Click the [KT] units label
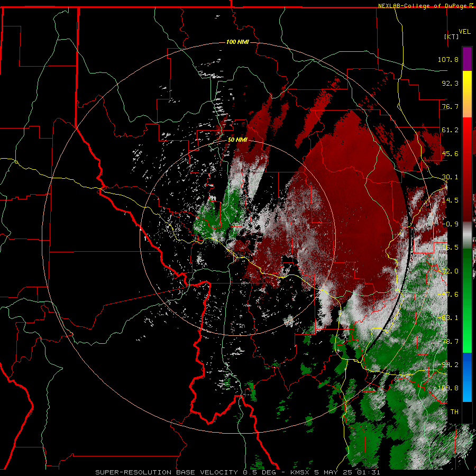476x476 pixels. click(x=452, y=36)
